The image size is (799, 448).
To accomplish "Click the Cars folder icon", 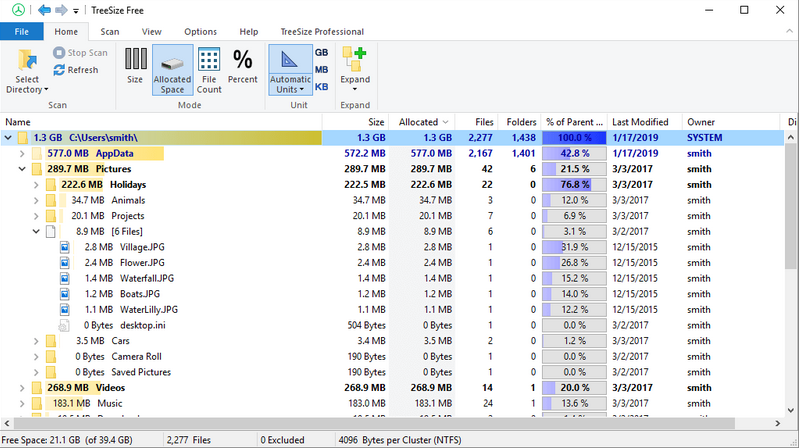I will coord(51,341).
